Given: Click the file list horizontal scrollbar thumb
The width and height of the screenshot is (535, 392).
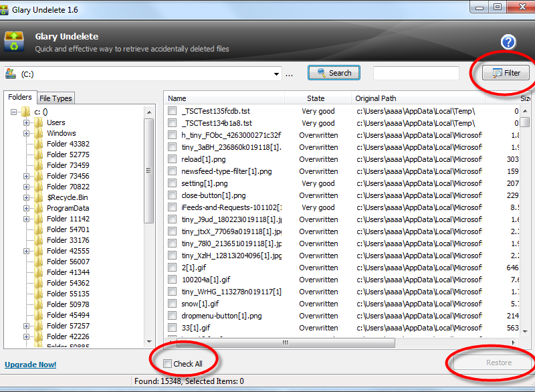Looking at the screenshot, I should pyautogui.click(x=286, y=342).
